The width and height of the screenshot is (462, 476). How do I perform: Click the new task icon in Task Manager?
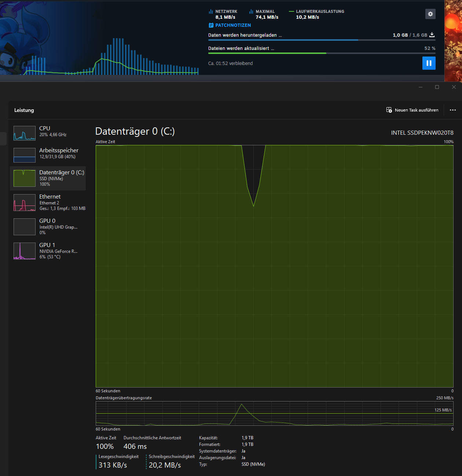click(x=389, y=110)
